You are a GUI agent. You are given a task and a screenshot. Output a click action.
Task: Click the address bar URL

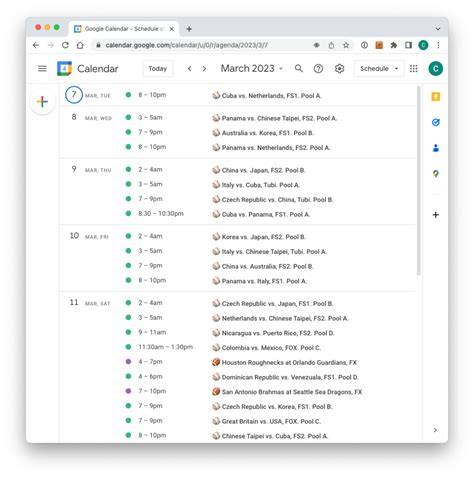pyautogui.click(x=187, y=45)
